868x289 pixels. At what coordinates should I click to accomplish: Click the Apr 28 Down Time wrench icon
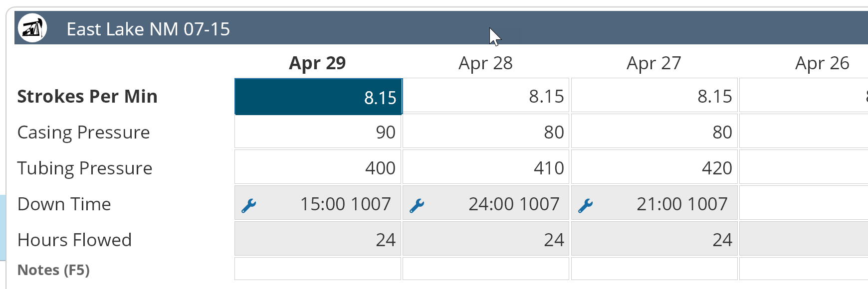[x=417, y=205]
